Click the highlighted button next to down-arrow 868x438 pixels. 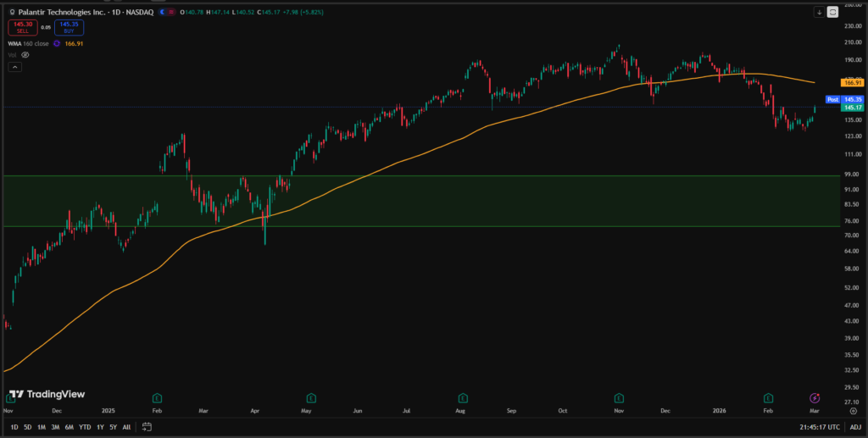(832, 12)
